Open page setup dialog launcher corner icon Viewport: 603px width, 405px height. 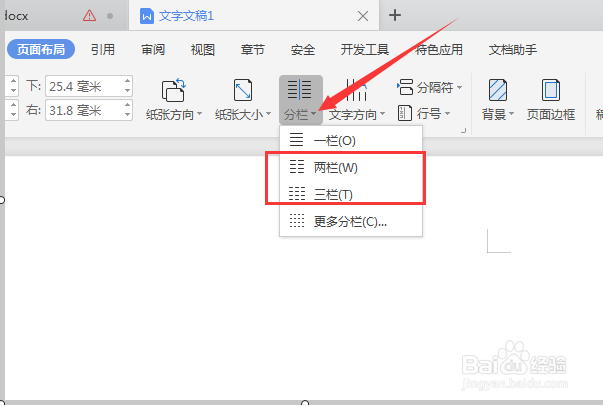pos(463,131)
